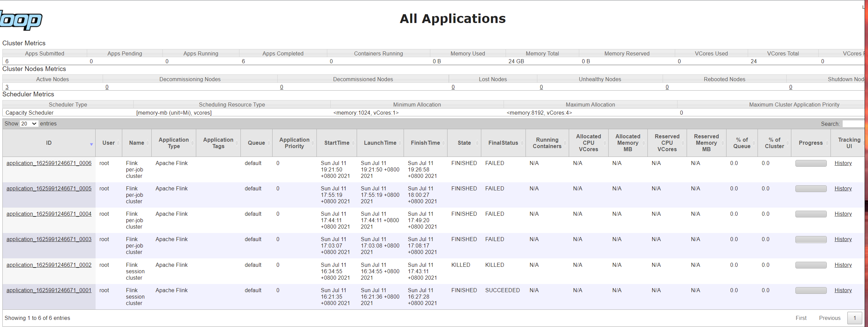Click the Hadoop logo
Viewport: 868px width, 327px height.
tap(21, 20)
